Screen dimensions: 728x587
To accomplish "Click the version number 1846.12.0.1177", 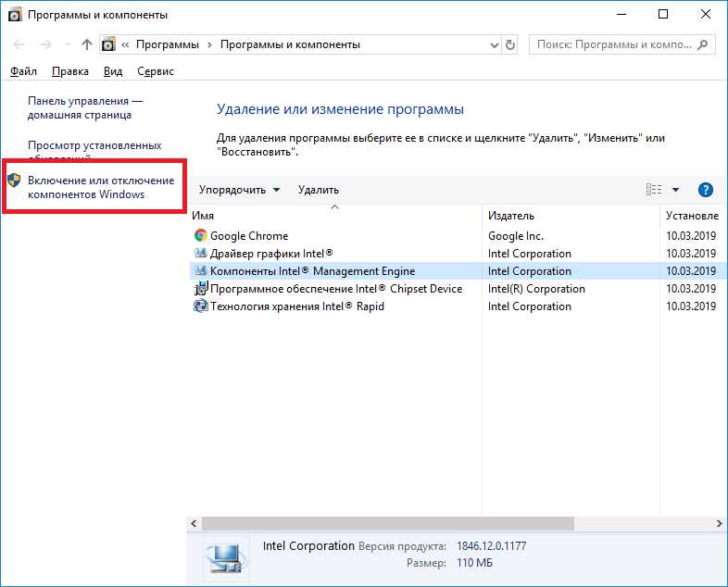I will [491, 546].
